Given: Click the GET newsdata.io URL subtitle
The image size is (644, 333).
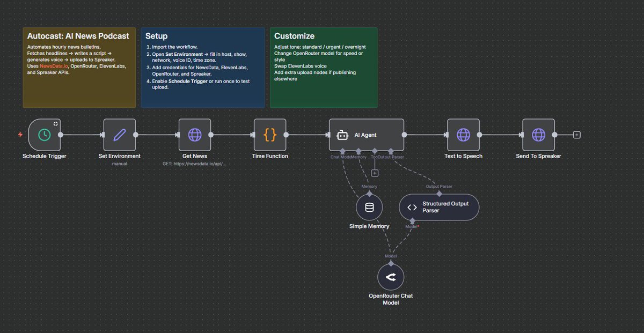Looking at the screenshot, I should 195,163.
